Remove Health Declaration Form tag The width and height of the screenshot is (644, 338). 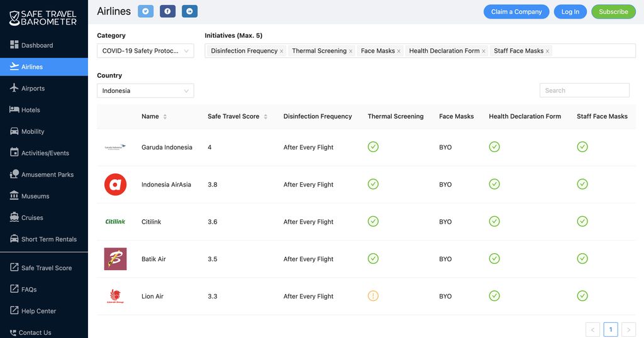point(484,52)
